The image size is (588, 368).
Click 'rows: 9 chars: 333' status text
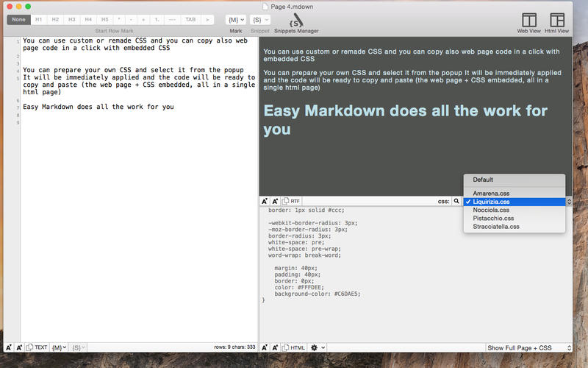(x=234, y=347)
